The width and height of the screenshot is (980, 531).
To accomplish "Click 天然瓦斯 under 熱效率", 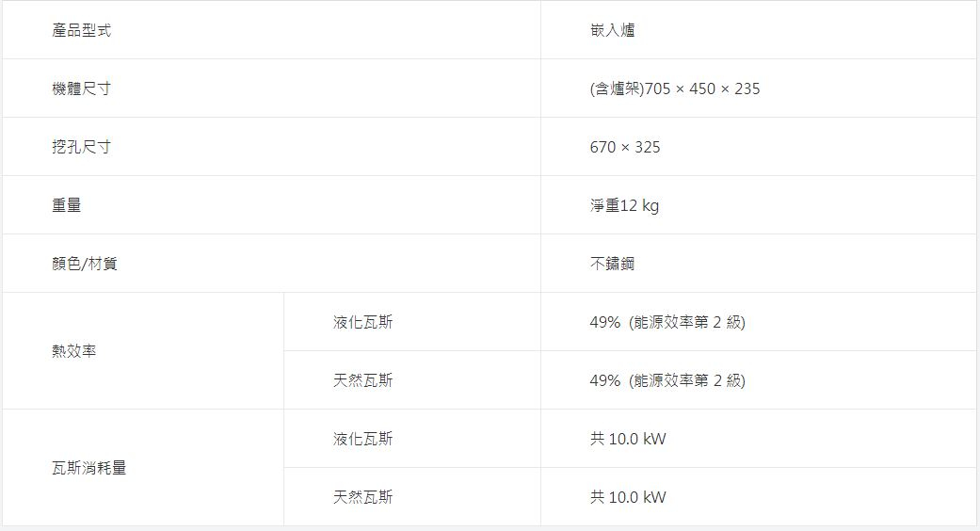I will pyautogui.click(x=362, y=380).
